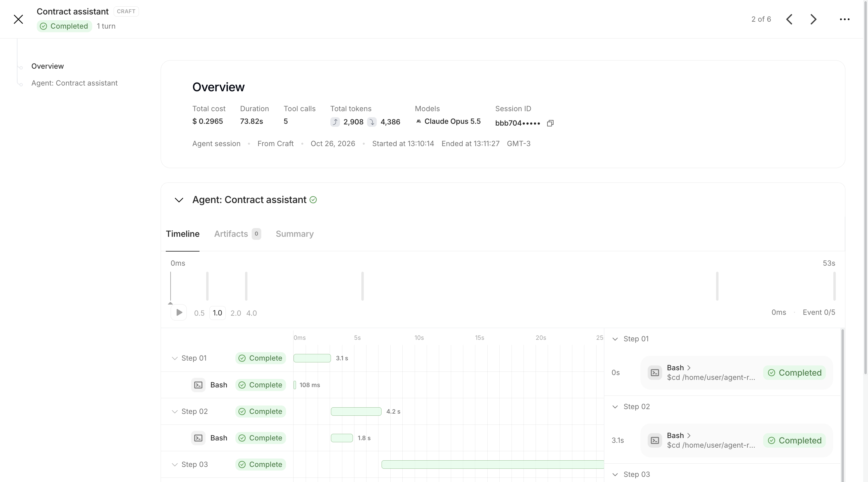Collapse Step 01 in right events panel
The width and height of the screenshot is (868, 482).
tap(615, 339)
